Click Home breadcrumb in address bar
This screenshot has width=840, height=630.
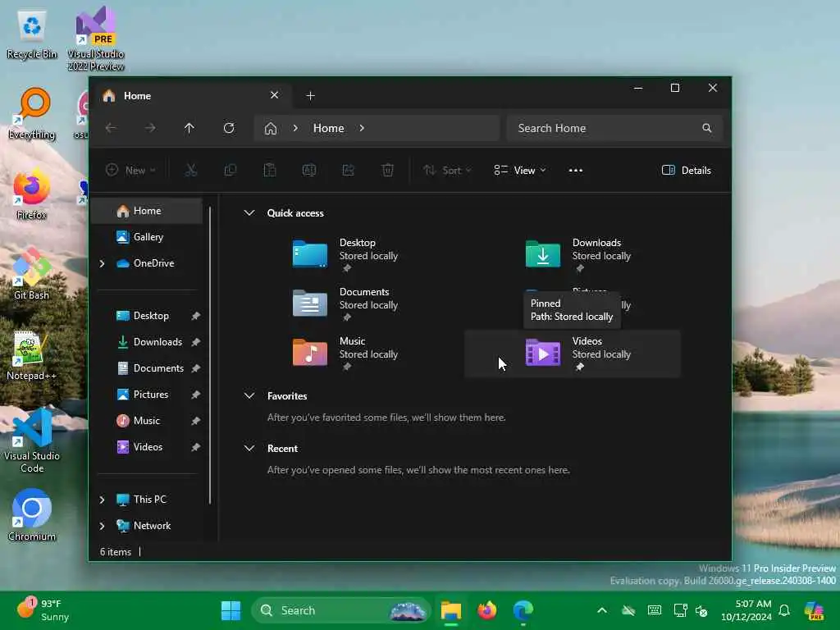(x=328, y=128)
